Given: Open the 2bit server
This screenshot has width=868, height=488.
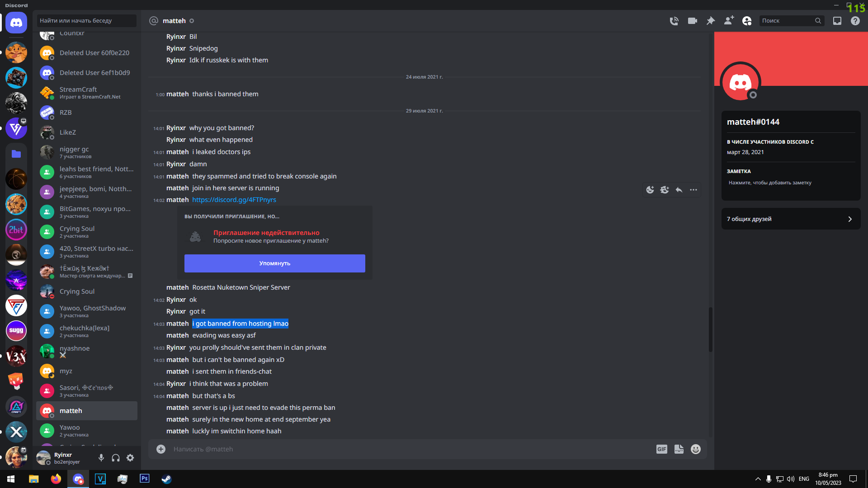Looking at the screenshot, I should [16, 230].
